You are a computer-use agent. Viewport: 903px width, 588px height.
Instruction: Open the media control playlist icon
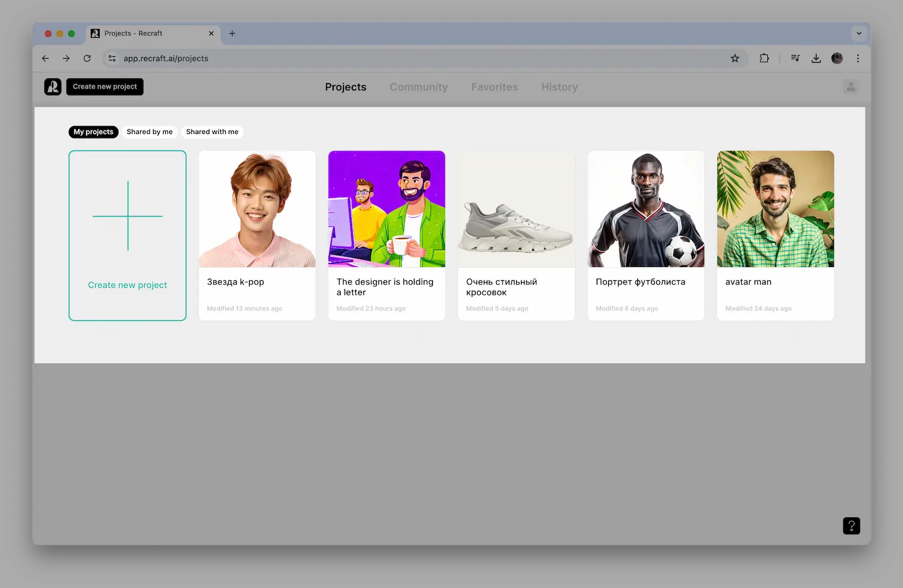[795, 59]
